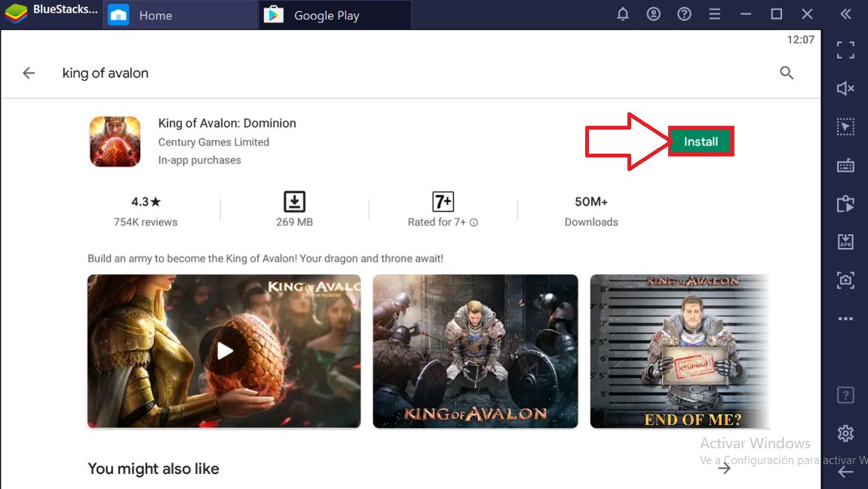Click the King of Avalon: Dominion title
This screenshot has height=489, width=868.
tap(227, 123)
